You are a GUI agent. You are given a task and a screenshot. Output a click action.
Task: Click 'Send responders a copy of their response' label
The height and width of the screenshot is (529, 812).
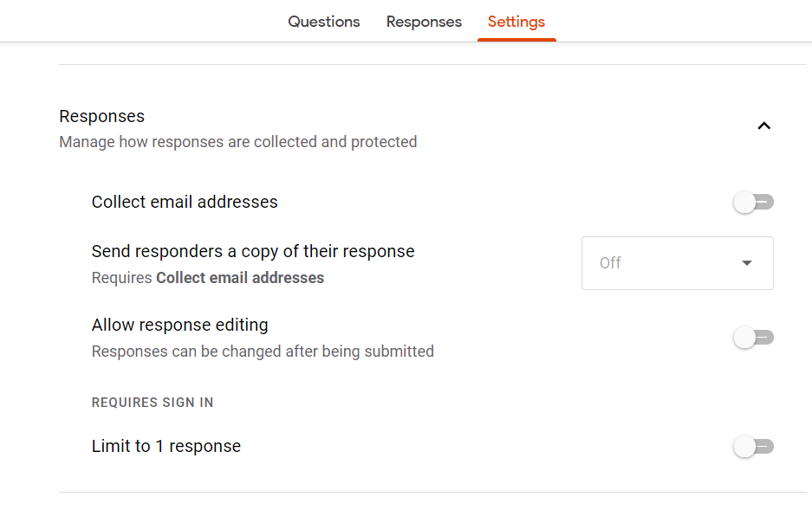click(253, 251)
